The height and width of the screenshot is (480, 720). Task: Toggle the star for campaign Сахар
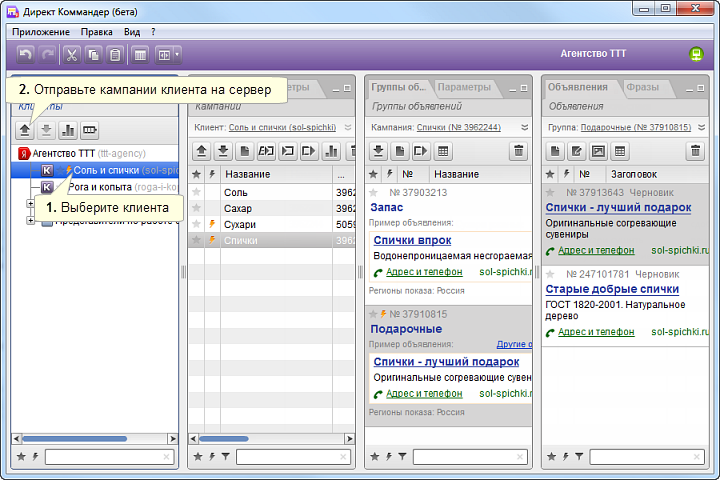tap(197, 208)
